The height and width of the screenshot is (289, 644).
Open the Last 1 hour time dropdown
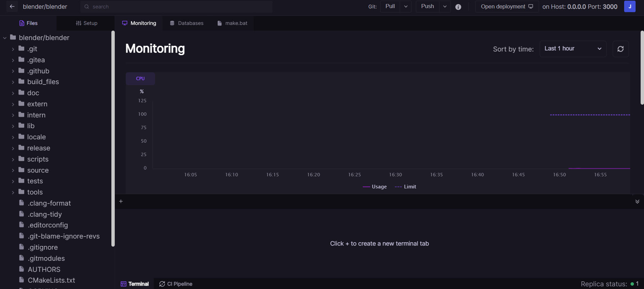573,49
